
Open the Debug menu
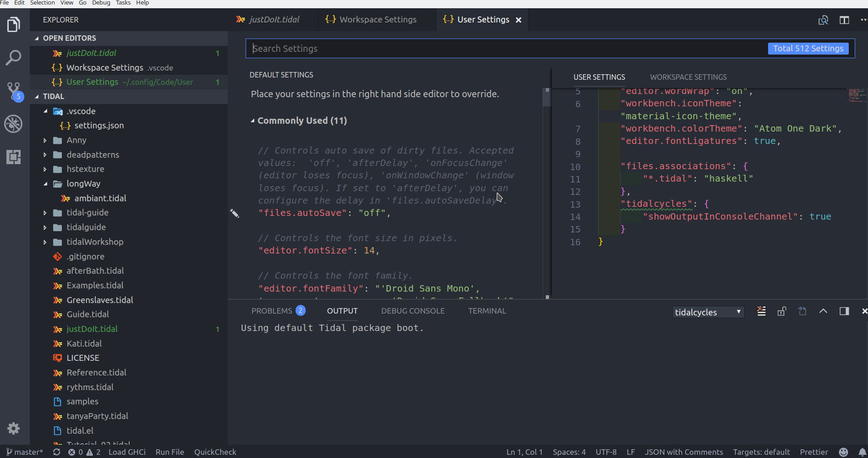click(x=101, y=3)
